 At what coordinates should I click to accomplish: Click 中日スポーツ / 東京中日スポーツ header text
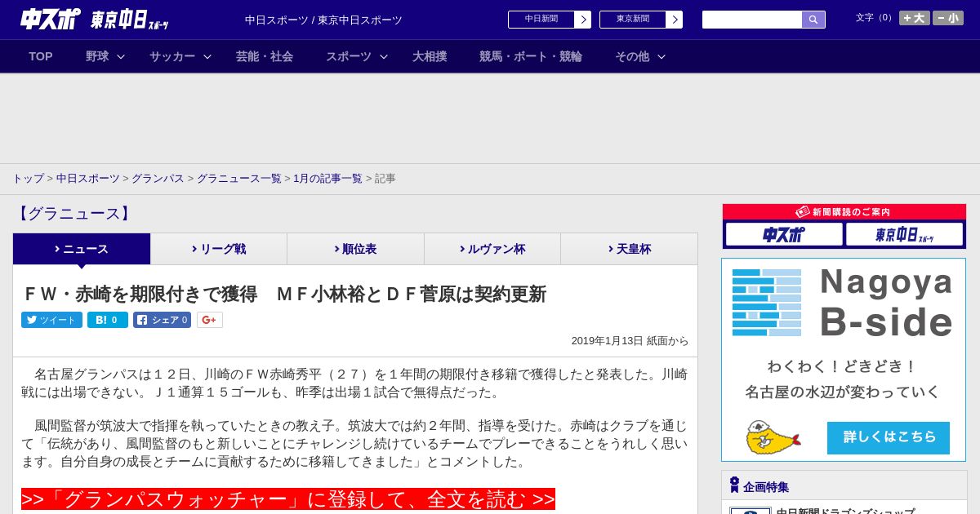tap(323, 20)
